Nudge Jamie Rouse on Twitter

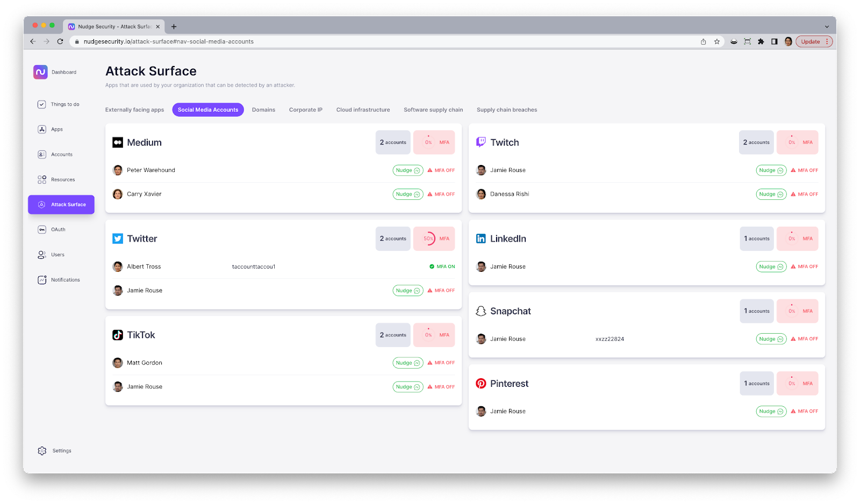point(408,291)
